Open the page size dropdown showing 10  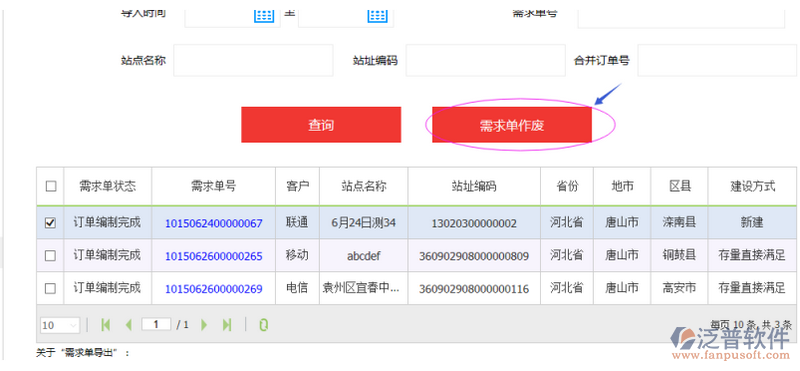point(60,325)
